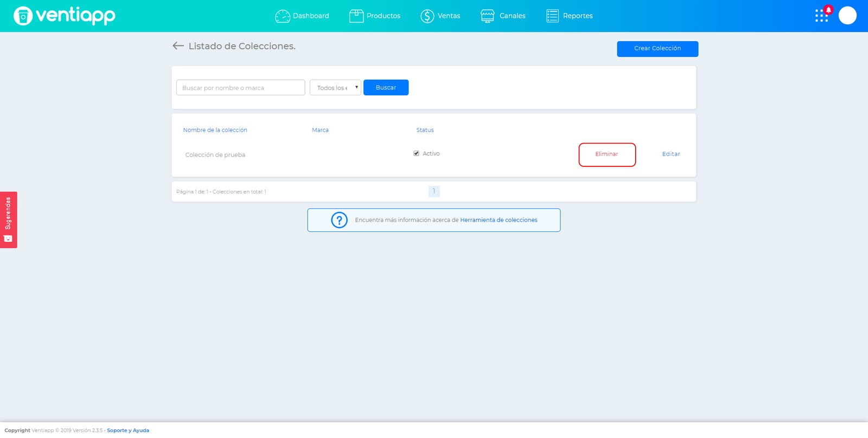This screenshot has width=868, height=438.
Task: Sort by Nombre de la colección column
Action: click(x=215, y=130)
